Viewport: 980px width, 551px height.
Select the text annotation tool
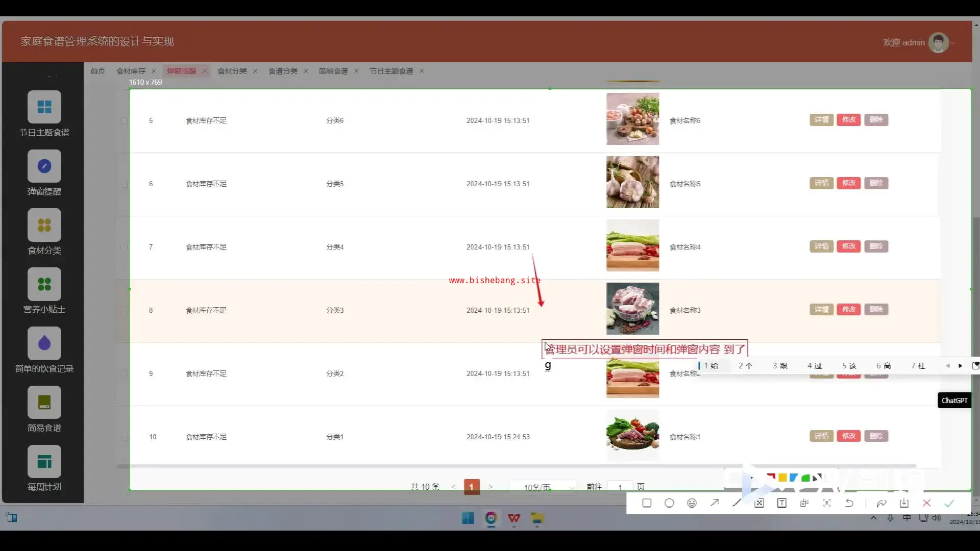pos(781,503)
